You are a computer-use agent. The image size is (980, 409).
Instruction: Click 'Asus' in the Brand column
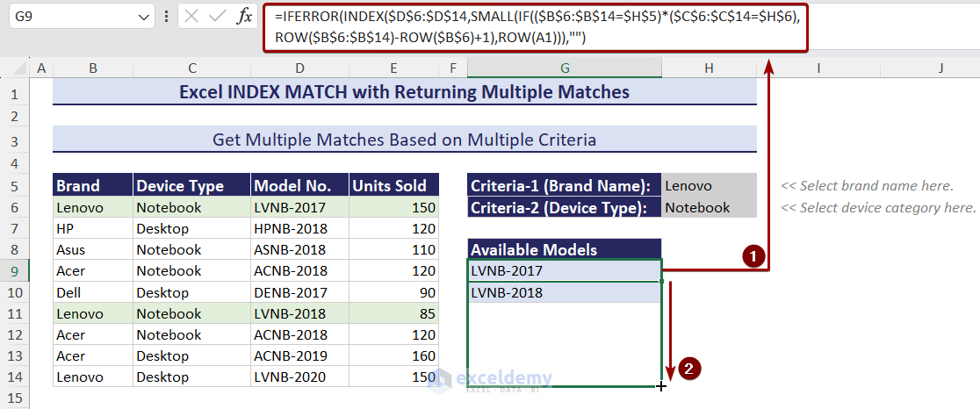click(93, 250)
